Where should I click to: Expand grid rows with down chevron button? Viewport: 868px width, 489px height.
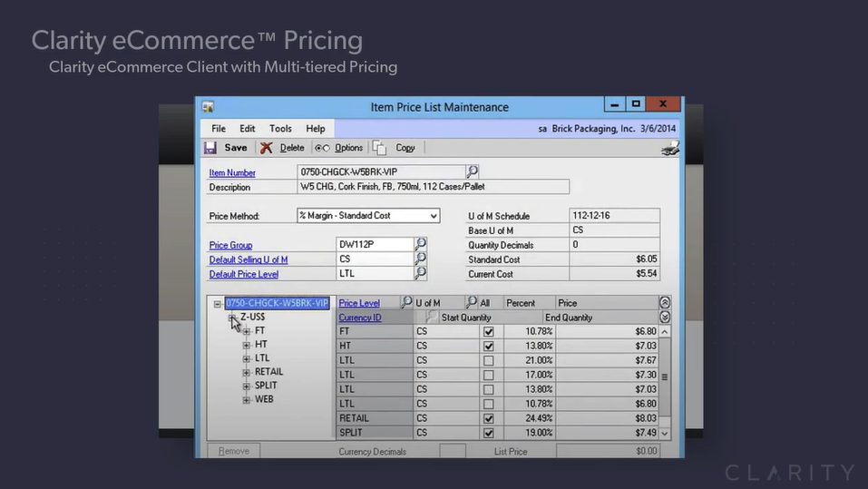665,317
